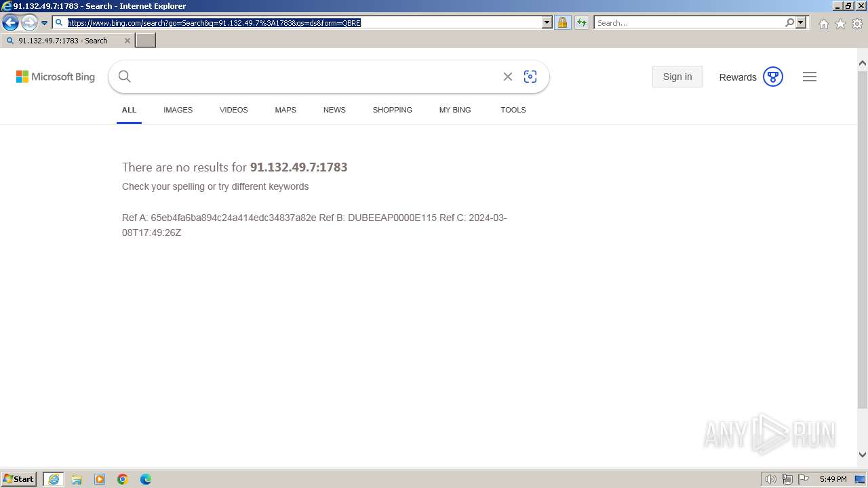The image size is (868, 488).
Task: Open the Bing hamburger menu
Action: coord(810,77)
